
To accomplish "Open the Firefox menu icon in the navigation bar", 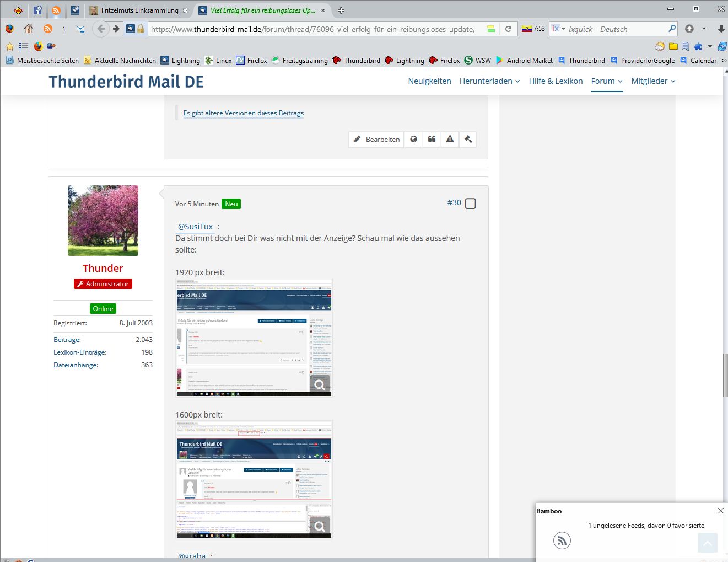I will click(9, 29).
